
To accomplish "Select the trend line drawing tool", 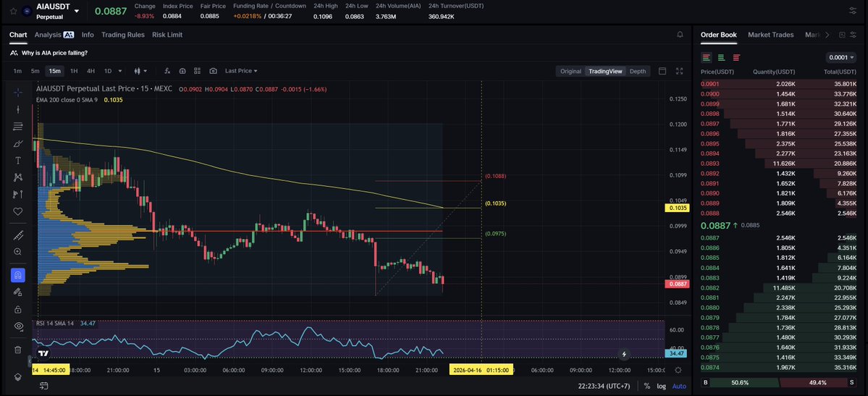I will click(17, 109).
